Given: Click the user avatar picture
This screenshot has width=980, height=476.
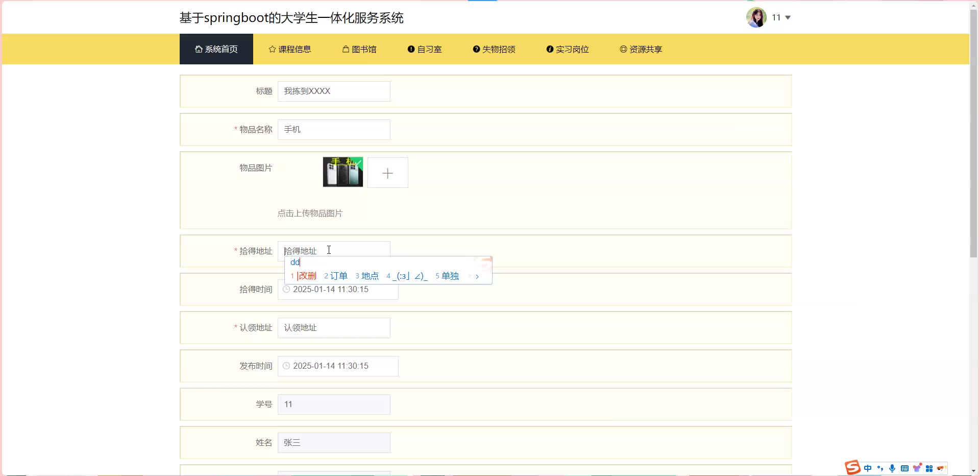Looking at the screenshot, I should (x=756, y=17).
